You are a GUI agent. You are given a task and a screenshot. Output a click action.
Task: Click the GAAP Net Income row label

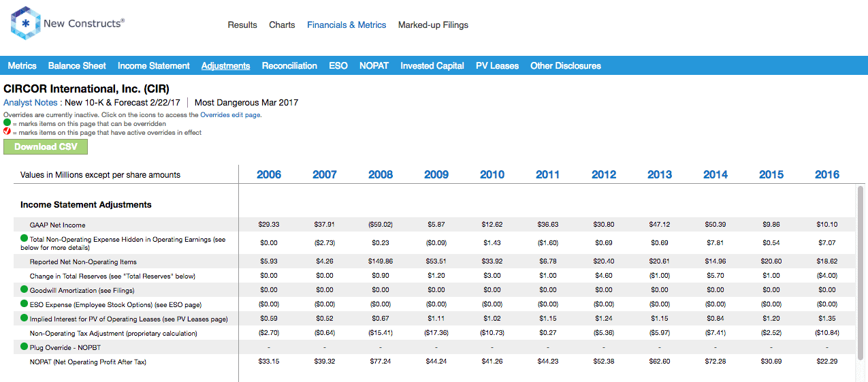pos(58,225)
